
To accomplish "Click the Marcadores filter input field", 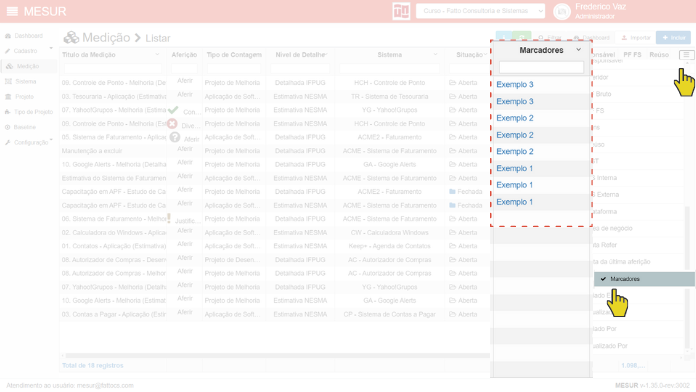I will coord(541,67).
